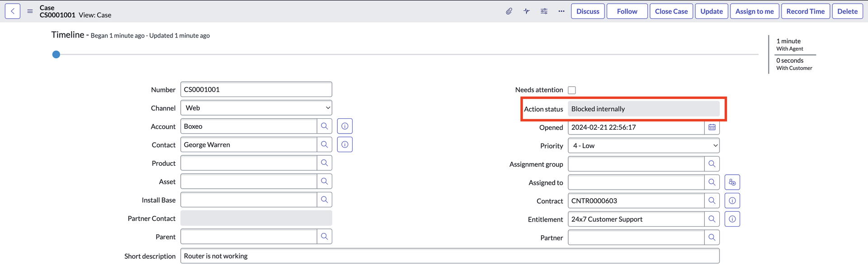Click the Close Case button
Image resolution: width=868 pixels, height=270 pixels.
[671, 11]
